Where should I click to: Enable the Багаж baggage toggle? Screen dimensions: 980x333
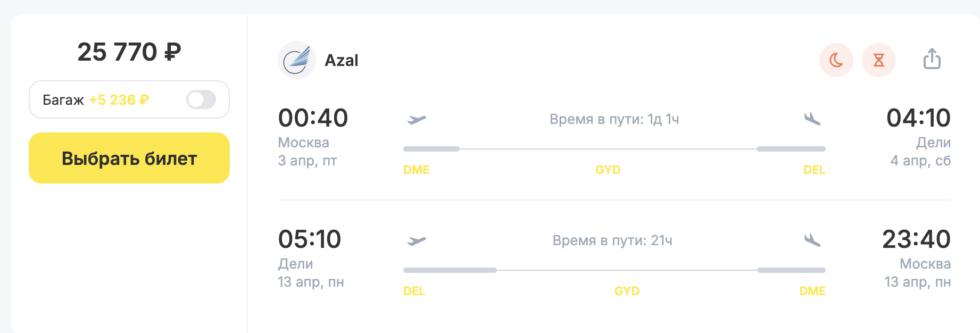[201, 99]
